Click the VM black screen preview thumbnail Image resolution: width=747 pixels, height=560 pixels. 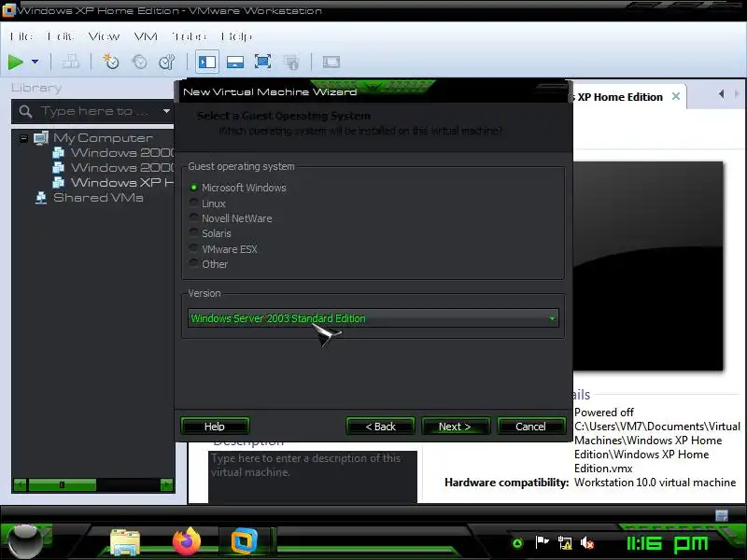pos(648,266)
